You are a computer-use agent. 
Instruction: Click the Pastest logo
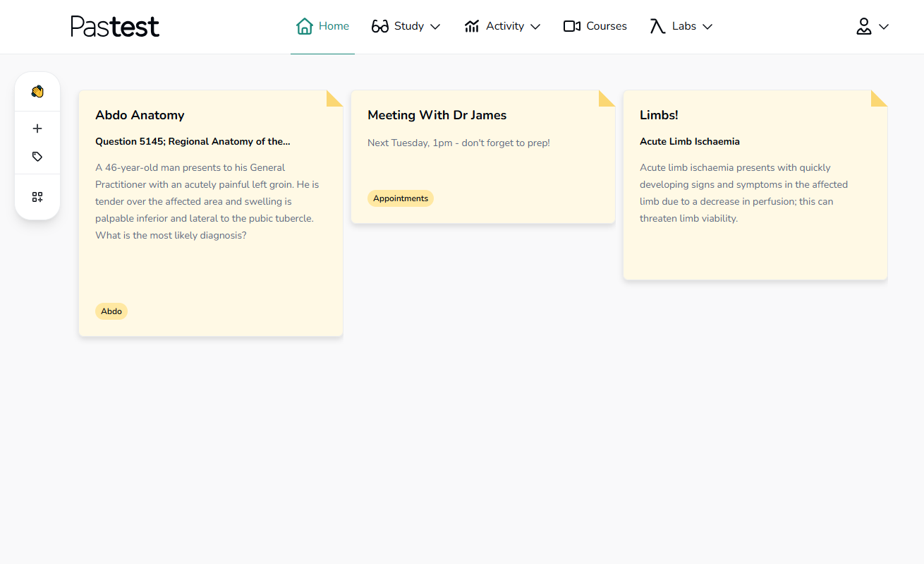click(115, 27)
